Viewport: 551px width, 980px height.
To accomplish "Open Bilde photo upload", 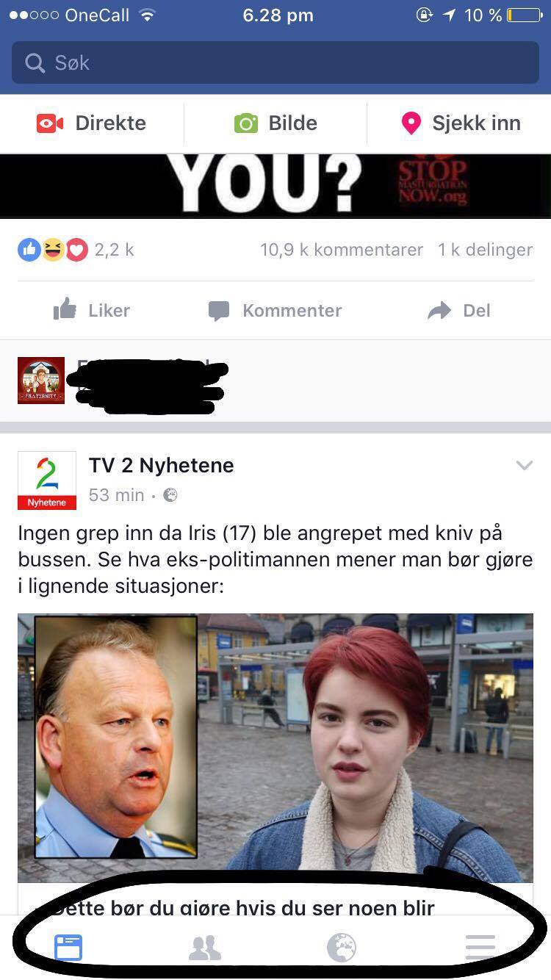I will (275, 123).
